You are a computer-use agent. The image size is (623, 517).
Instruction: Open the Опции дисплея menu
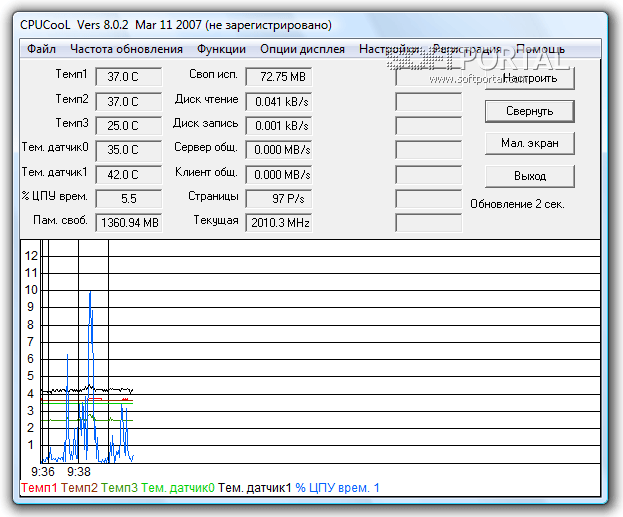coord(302,49)
